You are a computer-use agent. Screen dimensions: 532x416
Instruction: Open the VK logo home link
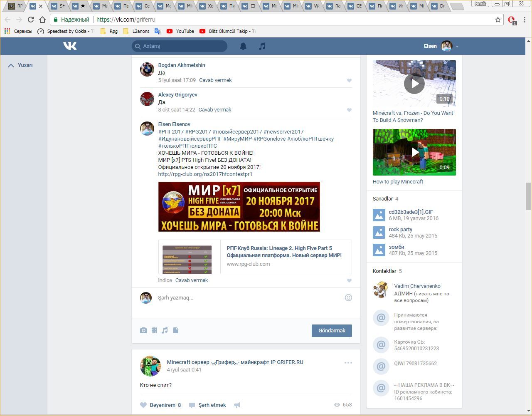[70, 46]
